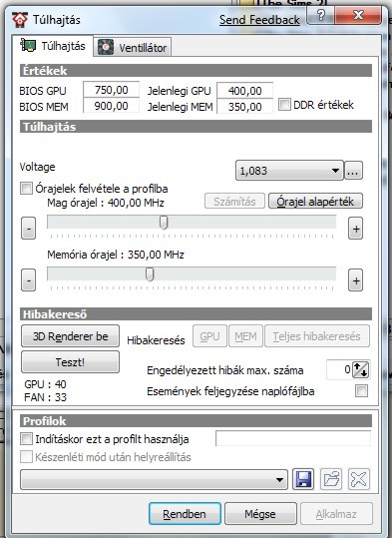Click the max errors number field
The width and height of the screenshot is (392, 538).
click(x=339, y=370)
